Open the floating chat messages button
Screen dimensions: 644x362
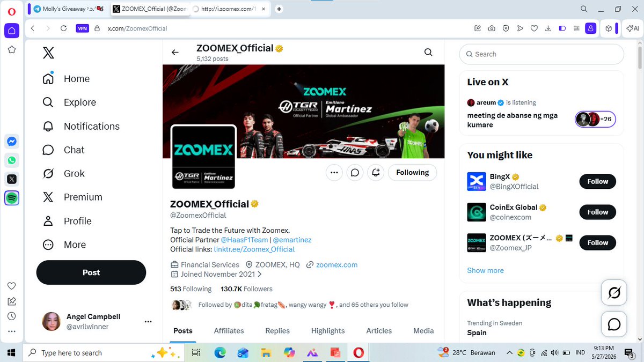(614, 324)
